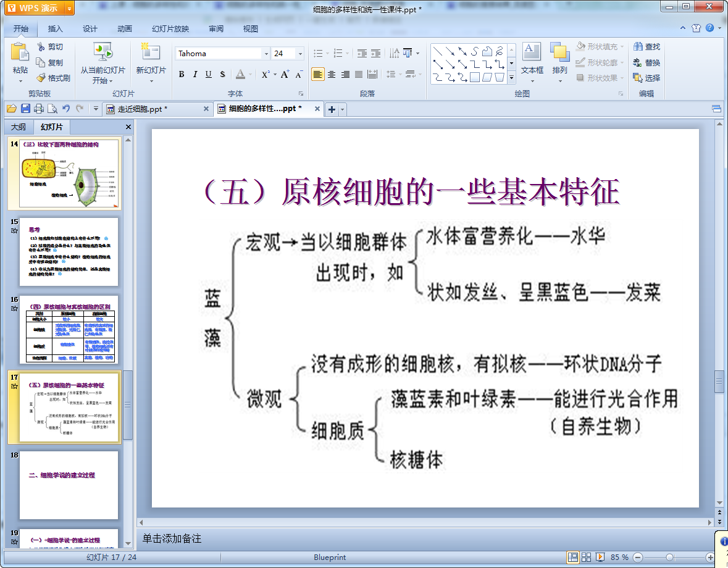Close the slide thumbnail pane
Image resolution: width=728 pixels, height=568 pixels.
click(x=128, y=127)
